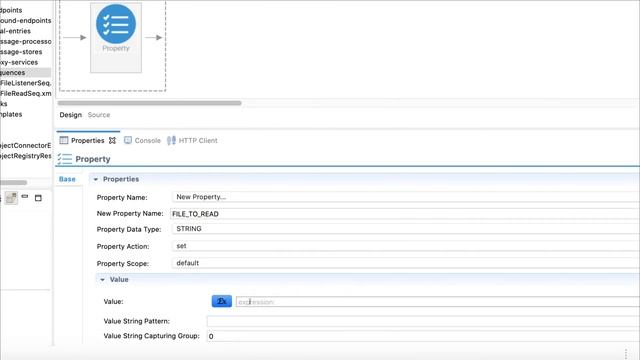Collapse the Properties section triangle
The height and width of the screenshot is (360, 640).
click(96, 179)
